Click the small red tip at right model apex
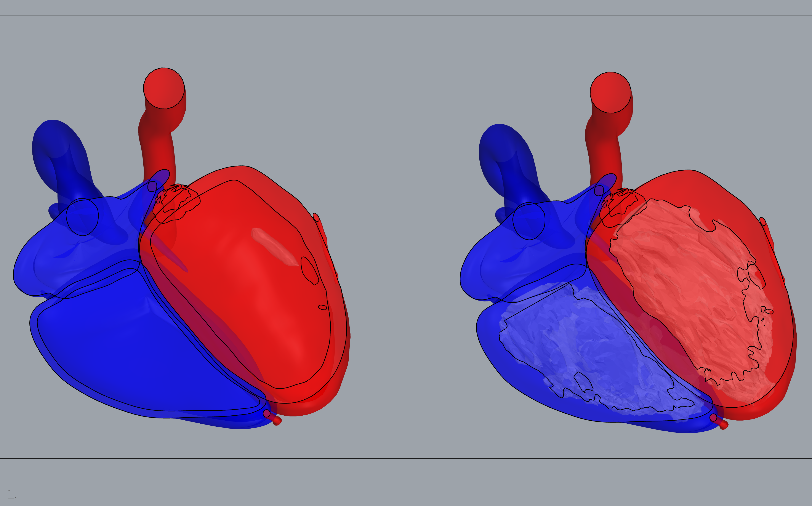The height and width of the screenshot is (506, 812). [x=724, y=425]
